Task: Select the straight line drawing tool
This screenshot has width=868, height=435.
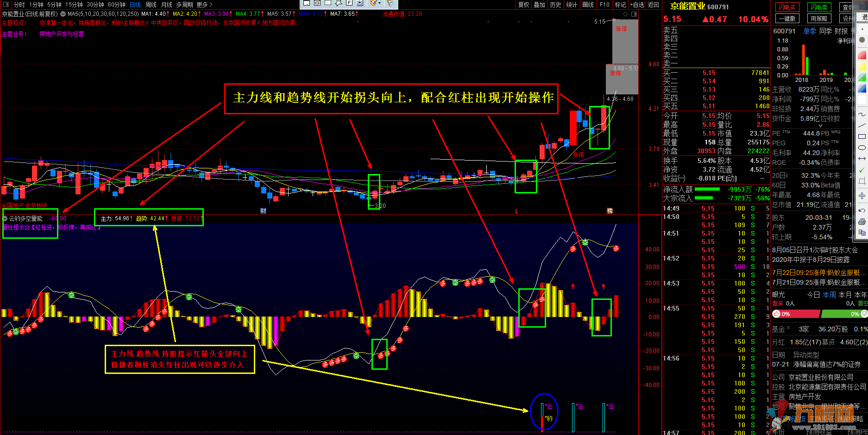Action: click(862, 125)
